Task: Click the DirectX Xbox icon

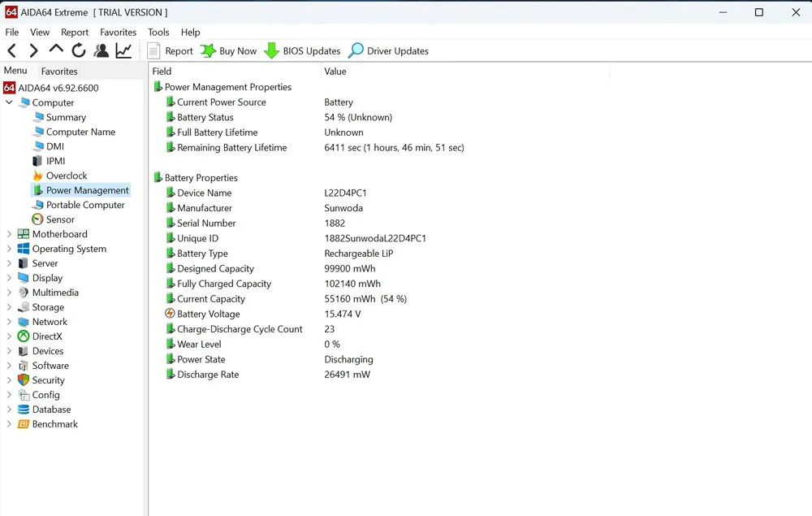Action: (24, 336)
